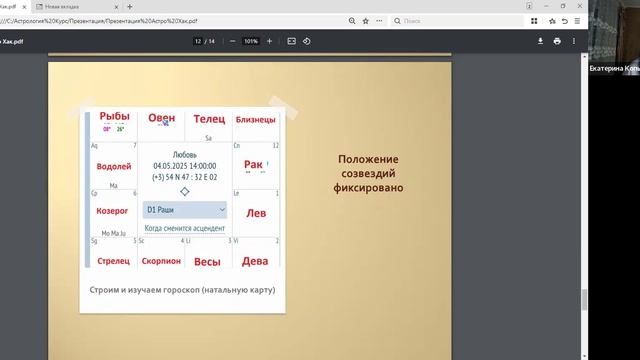Click the browser undo arrow icon
This screenshot has width=640, height=360.
(565, 21)
